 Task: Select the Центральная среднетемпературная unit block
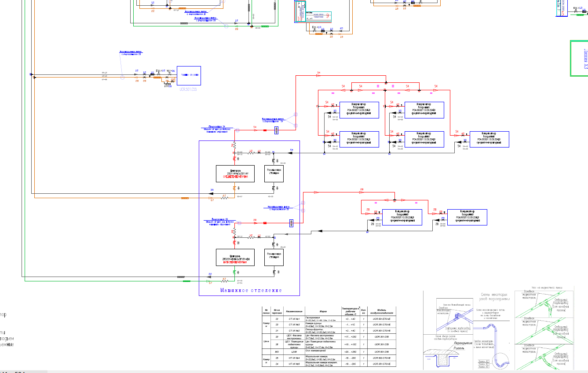coord(236,173)
